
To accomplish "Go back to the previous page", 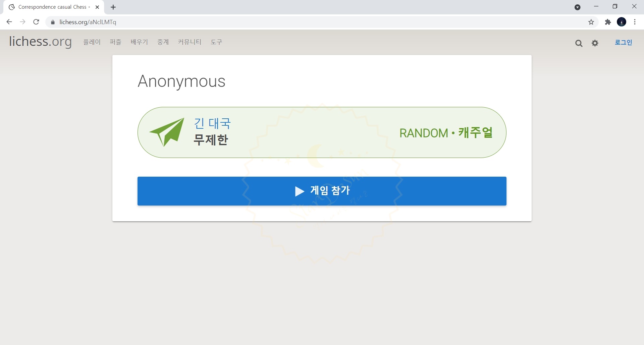I will click(x=9, y=22).
